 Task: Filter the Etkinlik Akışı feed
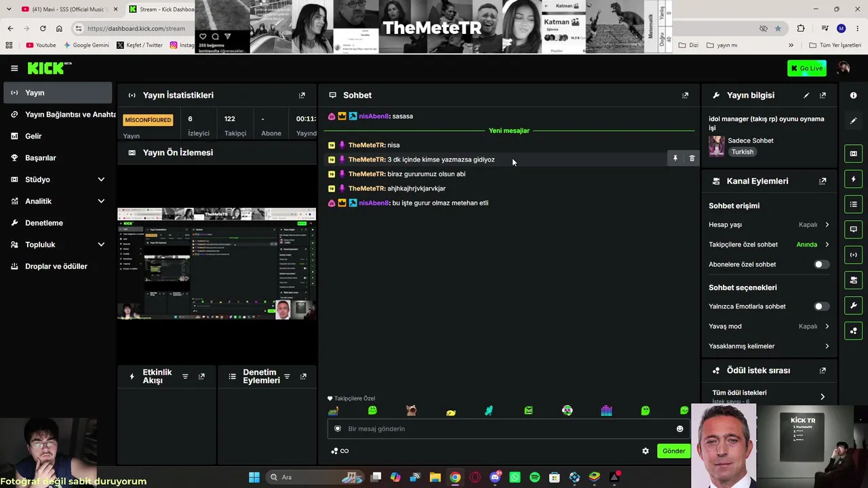click(x=185, y=376)
